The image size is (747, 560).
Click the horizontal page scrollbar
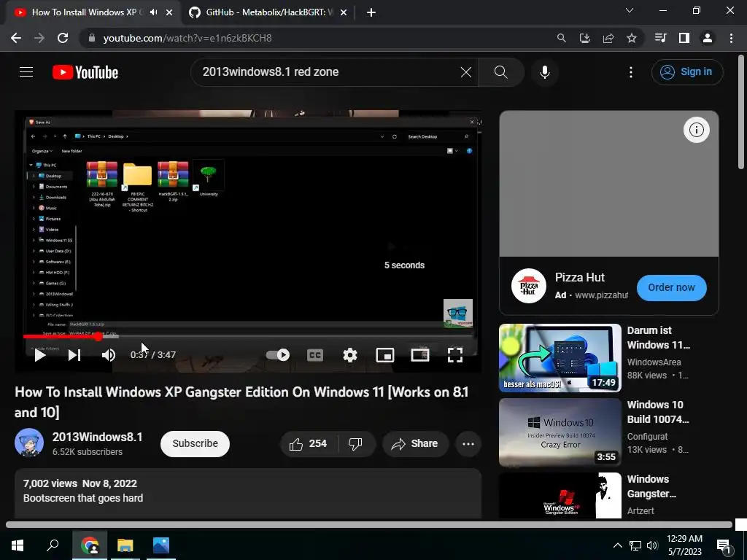click(x=368, y=525)
